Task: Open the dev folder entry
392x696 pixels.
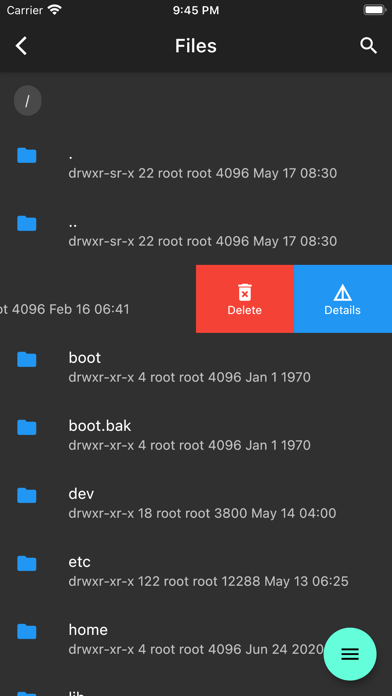Action: (x=196, y=503)
